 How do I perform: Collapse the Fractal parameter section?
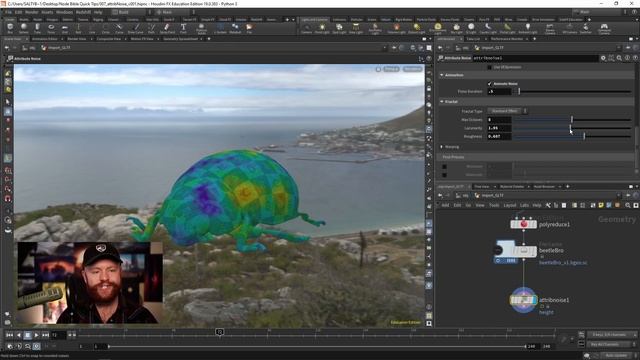click(442, 101)
